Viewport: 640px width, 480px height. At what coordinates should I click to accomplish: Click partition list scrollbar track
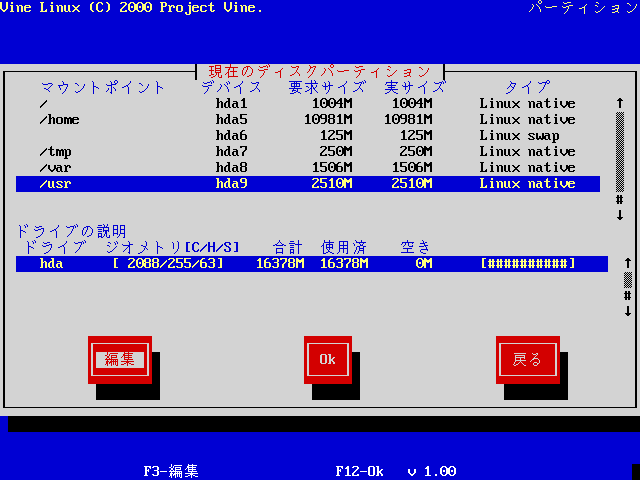pyautogui.click(x=620, y=152)
